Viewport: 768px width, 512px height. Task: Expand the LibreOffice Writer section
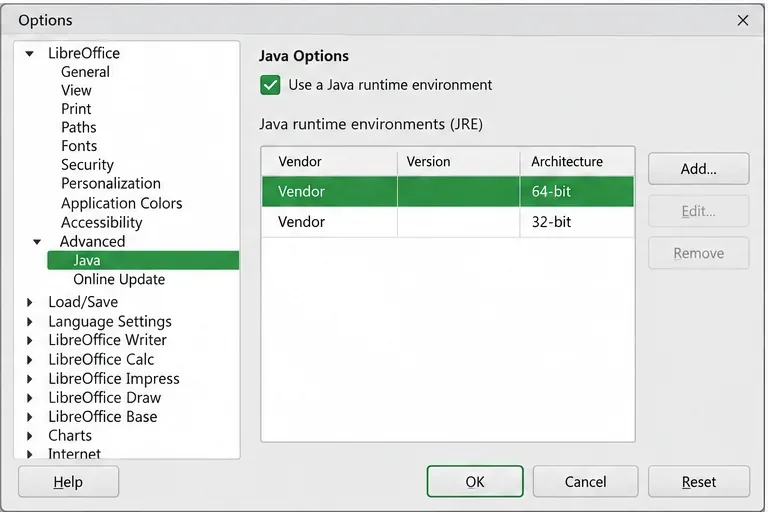[x=30, y=341]
